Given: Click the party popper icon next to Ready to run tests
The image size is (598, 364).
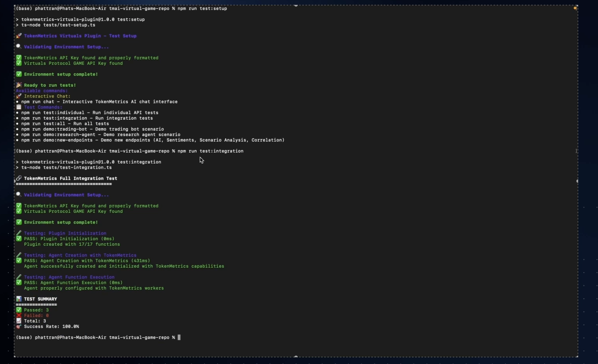Looking at the screenshot, I should 19,85.
